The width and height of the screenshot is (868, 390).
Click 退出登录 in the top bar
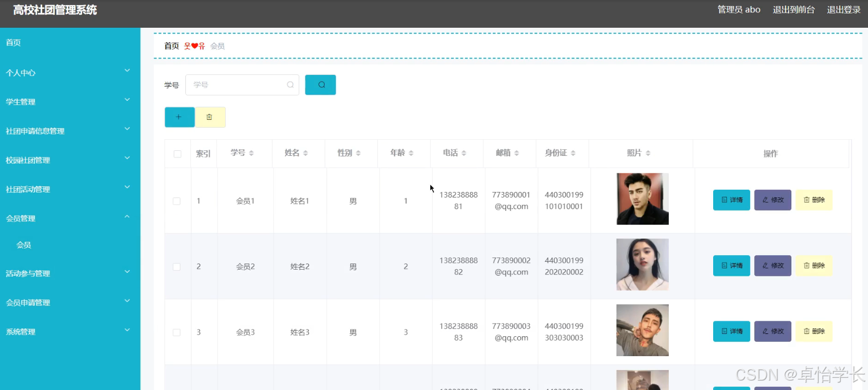tap(843, 9)
